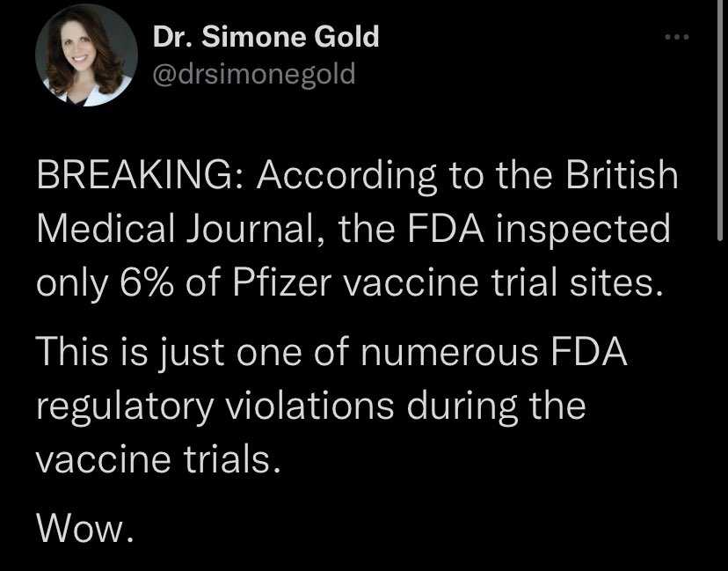Viewport: 728px width, 571px height.
Task: Open Dr. Simone Gold's profile photo
Action: point(86,55)
